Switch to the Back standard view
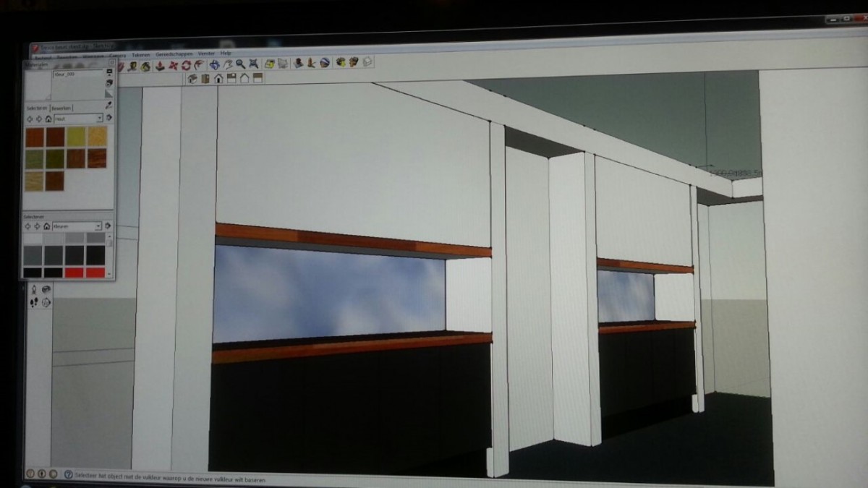868x488 pixels. [x=244, y=78]
